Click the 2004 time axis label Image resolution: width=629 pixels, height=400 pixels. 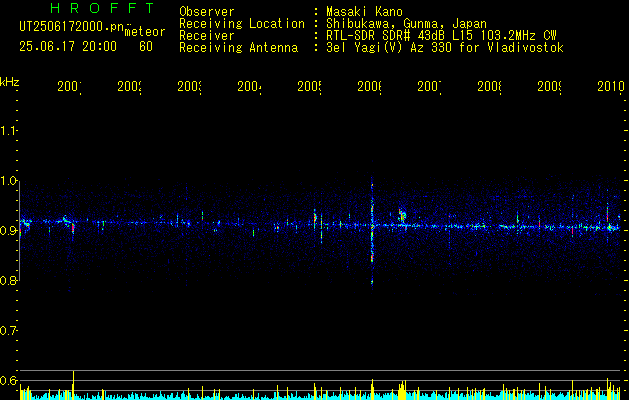point(250,87)
